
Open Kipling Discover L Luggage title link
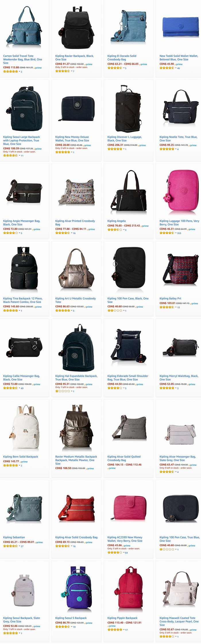125,139
